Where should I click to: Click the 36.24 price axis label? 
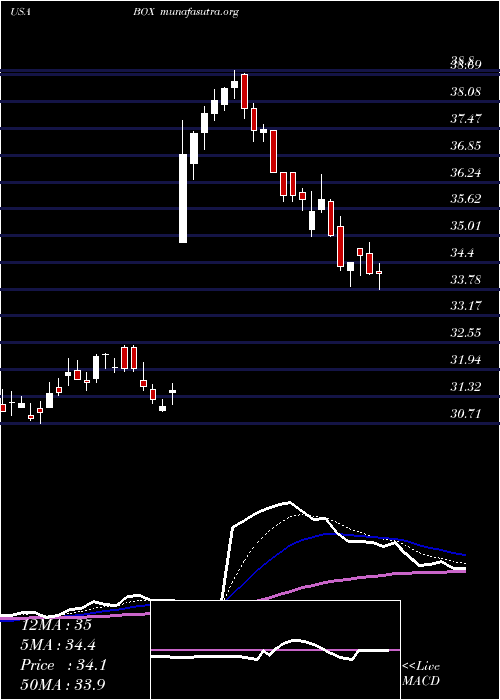(x=465, y=173)
